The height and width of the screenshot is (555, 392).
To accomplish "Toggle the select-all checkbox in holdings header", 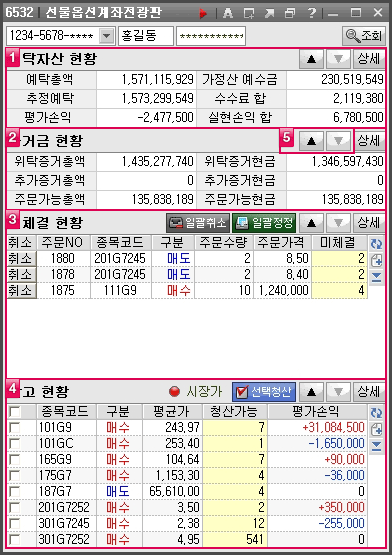I will click(15, 411).
